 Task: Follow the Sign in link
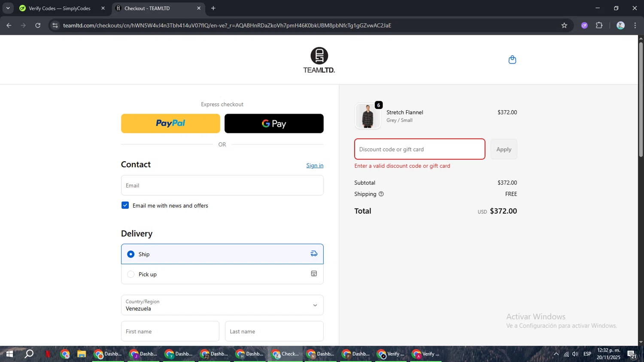click(315, 166)
